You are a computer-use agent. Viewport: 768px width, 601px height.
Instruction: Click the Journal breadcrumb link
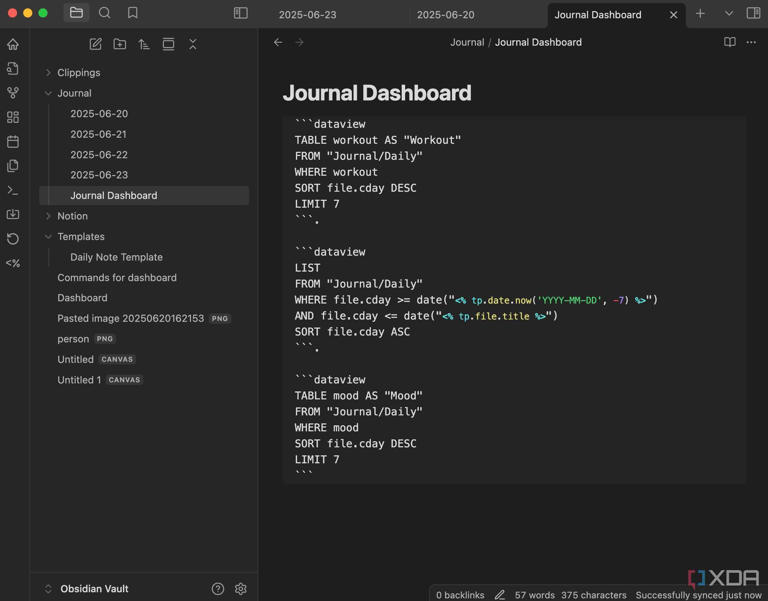467,42
